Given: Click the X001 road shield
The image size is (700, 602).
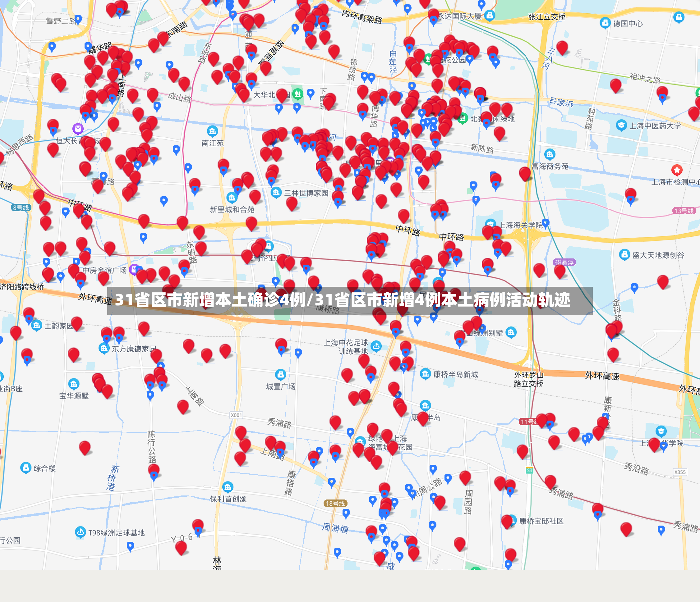Looking at the screenshot, I should [x=236, y=415].
